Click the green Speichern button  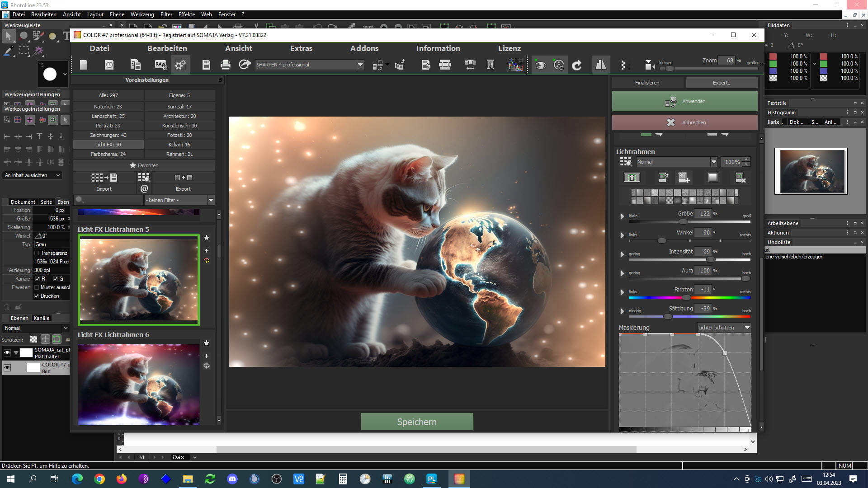(416, 422)
